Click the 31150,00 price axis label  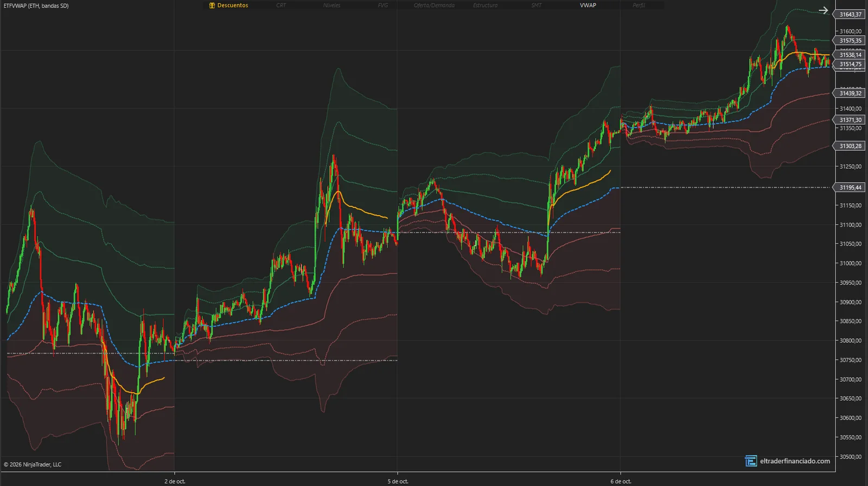tap(850, 205)
